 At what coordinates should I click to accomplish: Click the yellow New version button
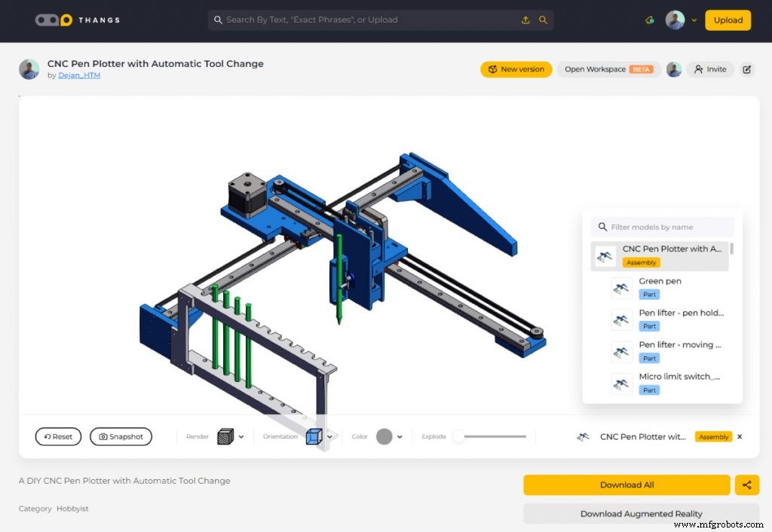pos(516,69)
